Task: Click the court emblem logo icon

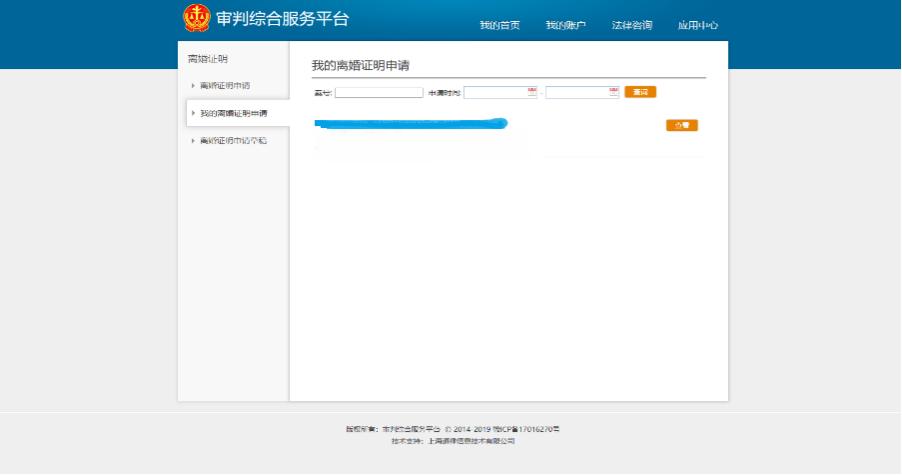Action: click(197, 18)
